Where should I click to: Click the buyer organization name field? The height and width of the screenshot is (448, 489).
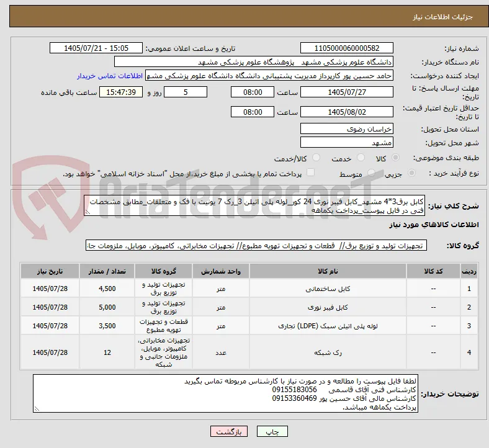(254, 62)
